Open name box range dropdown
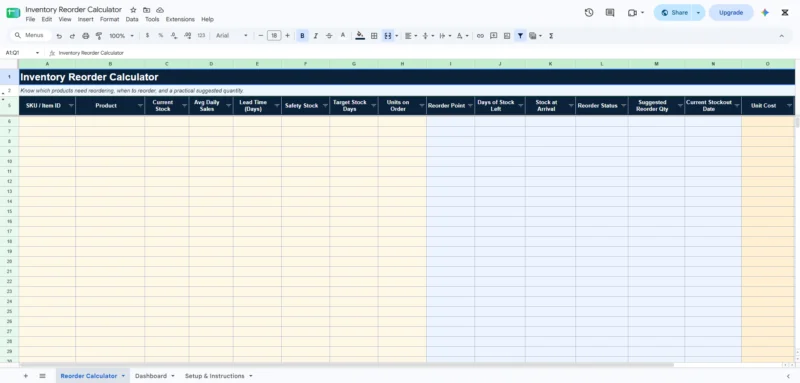Viewport: 800px width, 383px height. tap(37, 53)
